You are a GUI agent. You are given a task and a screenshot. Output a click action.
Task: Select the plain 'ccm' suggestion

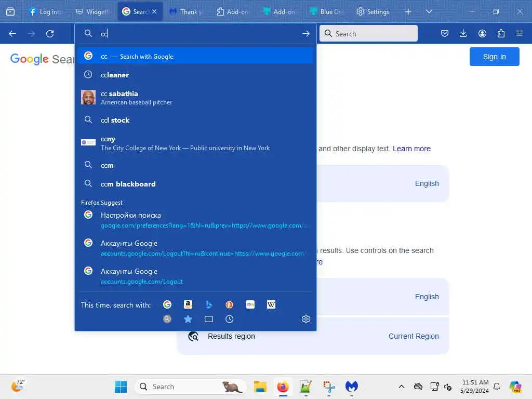pos(195,165)
